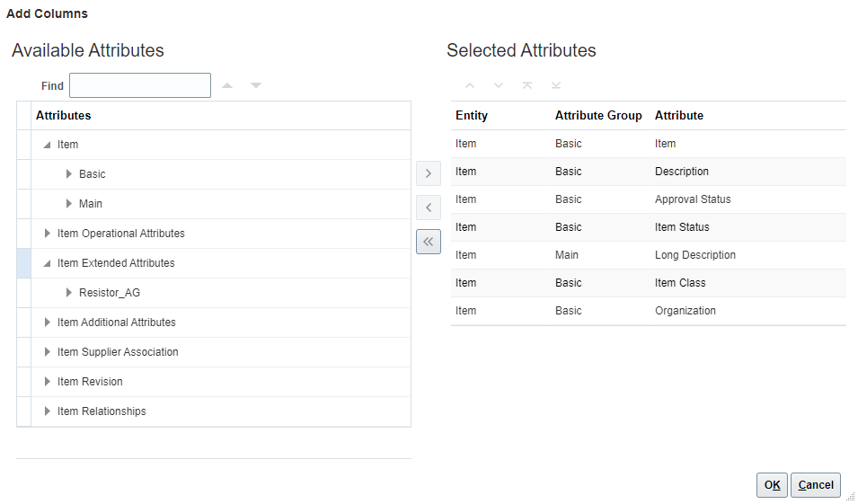Click the move attribute up icon

(470, 86)
